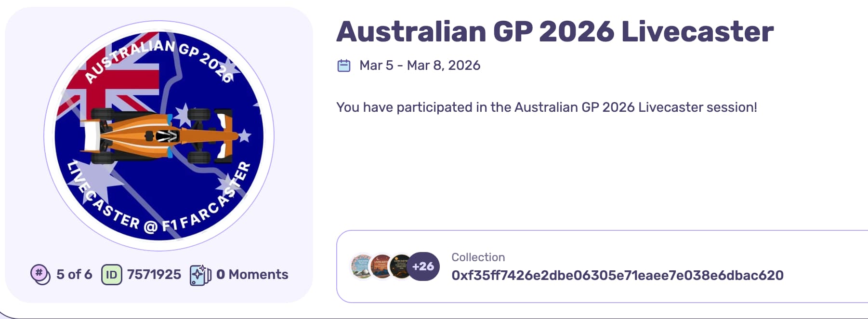The image size is (868, 319).
Task: Click the ID number 7571925
Action: [x=154, y=275]
